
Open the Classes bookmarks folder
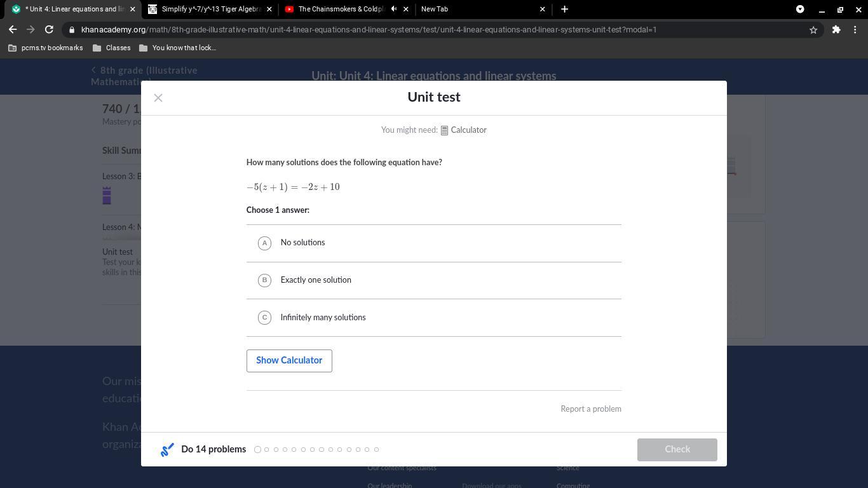[111, 48]
